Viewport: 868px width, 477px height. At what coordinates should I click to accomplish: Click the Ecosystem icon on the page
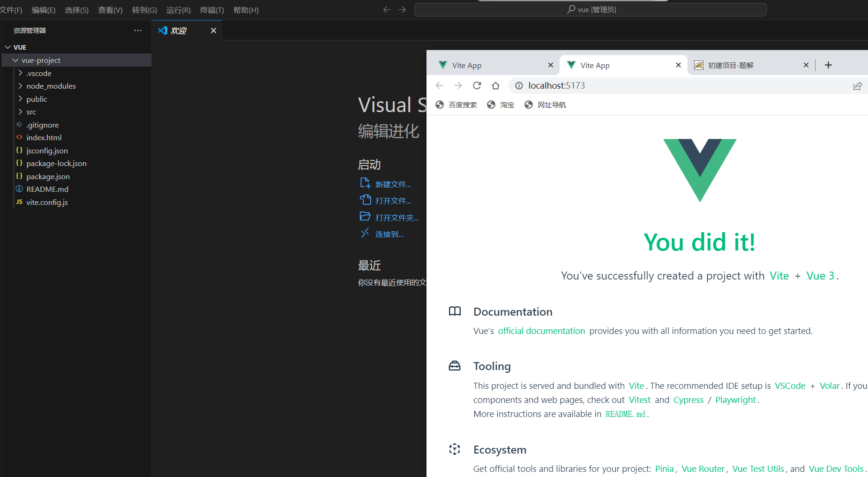coord(455,449)
